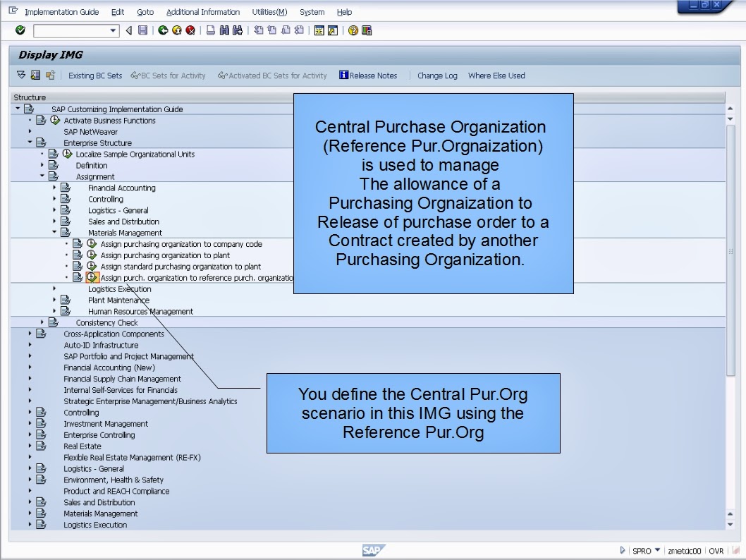Click the yellow Exit icon
Screen dimensions: 746x560
[x=176, y=30]
